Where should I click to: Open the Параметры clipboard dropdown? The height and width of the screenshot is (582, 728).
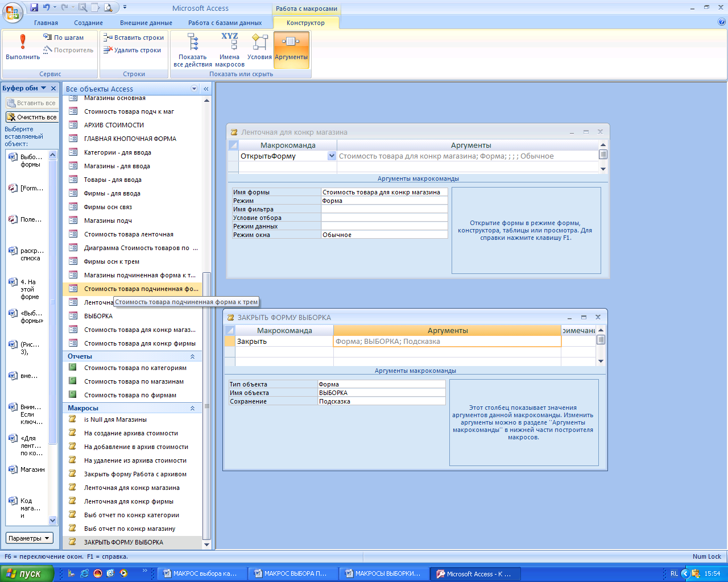point(30,538)
